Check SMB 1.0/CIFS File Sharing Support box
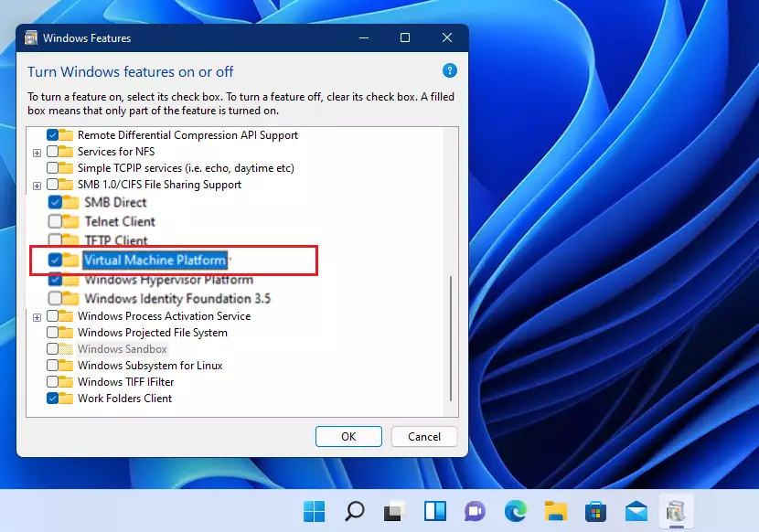The width and height of the screenshot is (759, 532). point(52,185)
